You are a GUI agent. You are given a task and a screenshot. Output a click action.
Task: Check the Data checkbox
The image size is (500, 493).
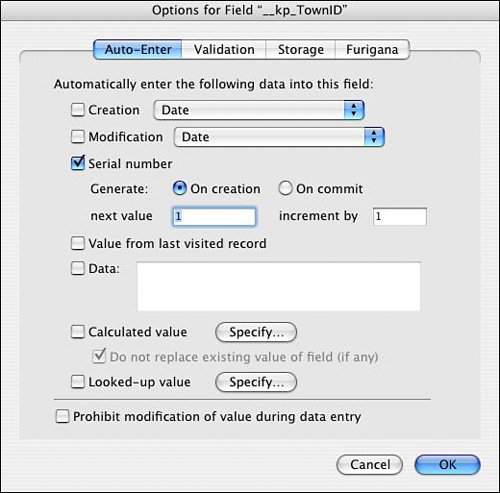point(78,268)
